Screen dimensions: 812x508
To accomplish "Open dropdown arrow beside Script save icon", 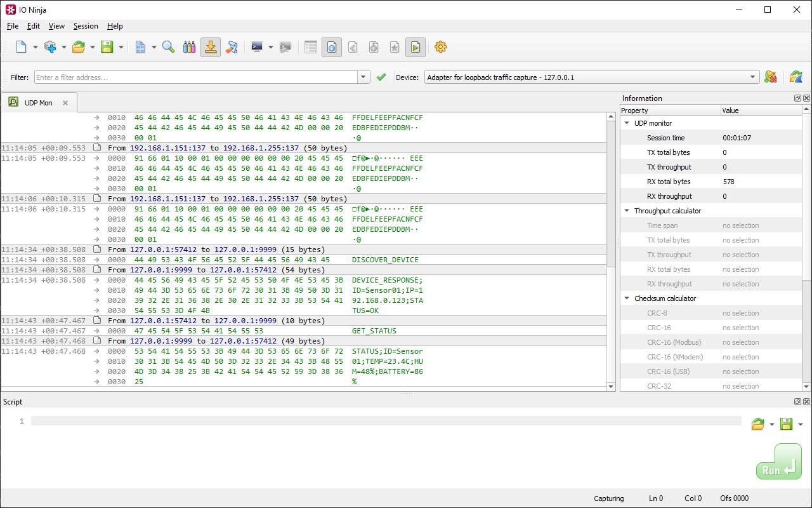I will pyautogui.click(x=800, y=425).
